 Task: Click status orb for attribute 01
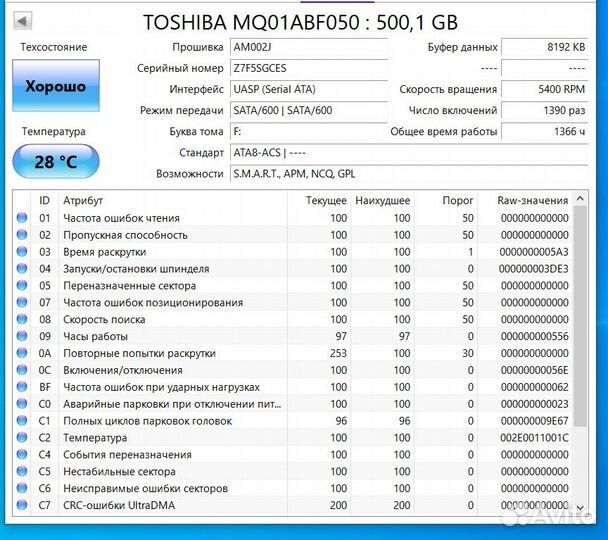coord(22,218)
